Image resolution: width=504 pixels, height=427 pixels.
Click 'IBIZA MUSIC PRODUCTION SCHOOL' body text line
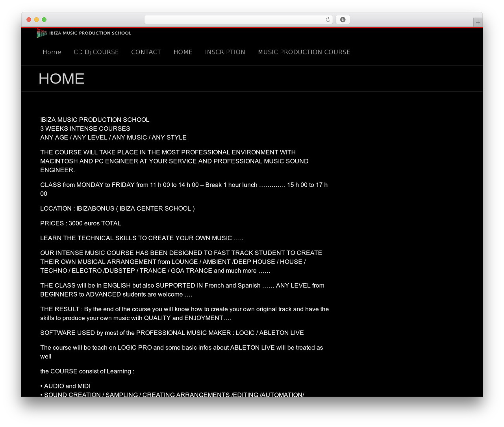[95, 120]
